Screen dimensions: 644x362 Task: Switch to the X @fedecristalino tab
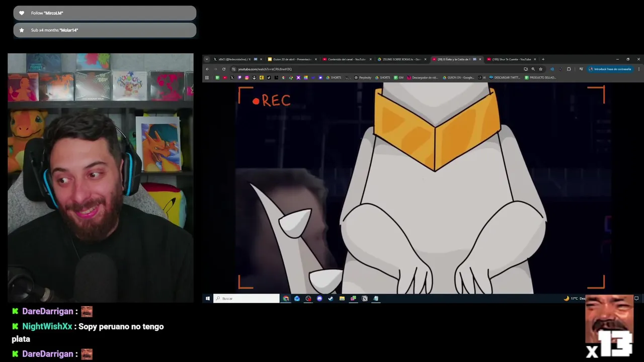coord(237,59)
